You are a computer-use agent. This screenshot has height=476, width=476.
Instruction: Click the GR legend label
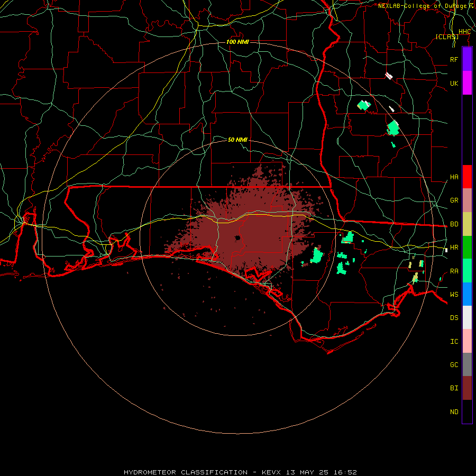(x=454, y=200)
